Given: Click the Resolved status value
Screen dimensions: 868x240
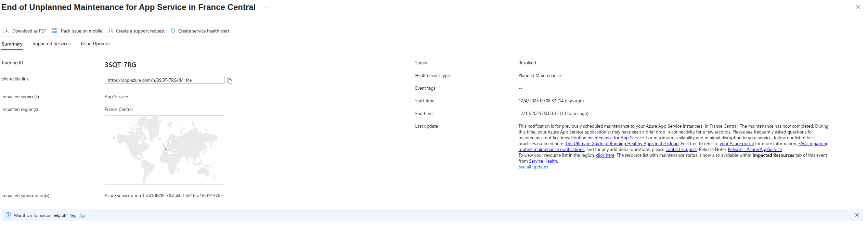Looking at the screenshot, I should 527,63.
